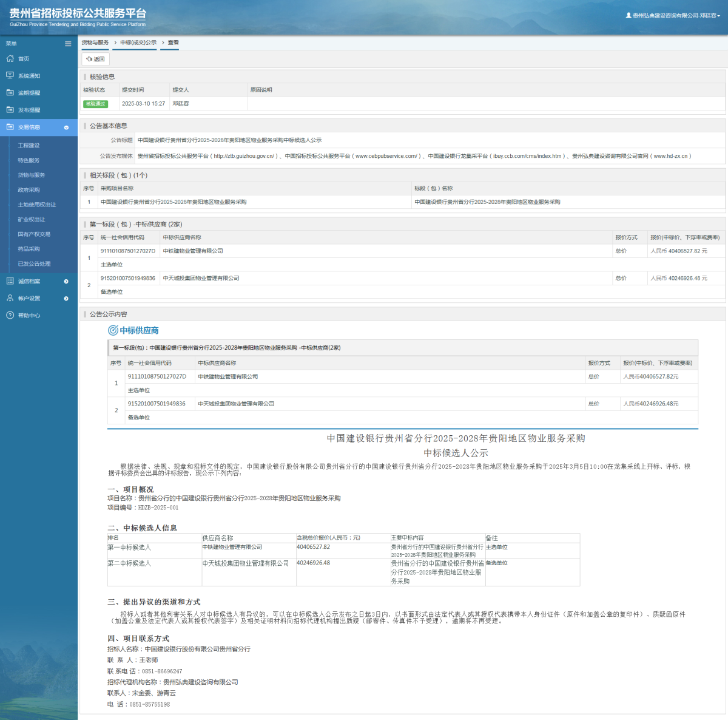This screenshot has height=720, width=728.
Task: Click the platform title 贵州省招标投标公共服务平台
Action: coord(78,13)
